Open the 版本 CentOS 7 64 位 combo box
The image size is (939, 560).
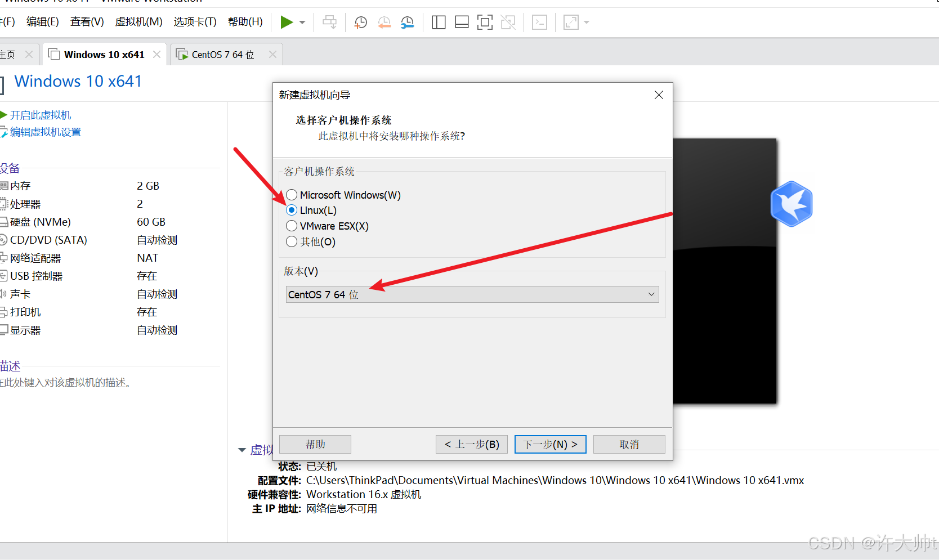click(472, 294)
